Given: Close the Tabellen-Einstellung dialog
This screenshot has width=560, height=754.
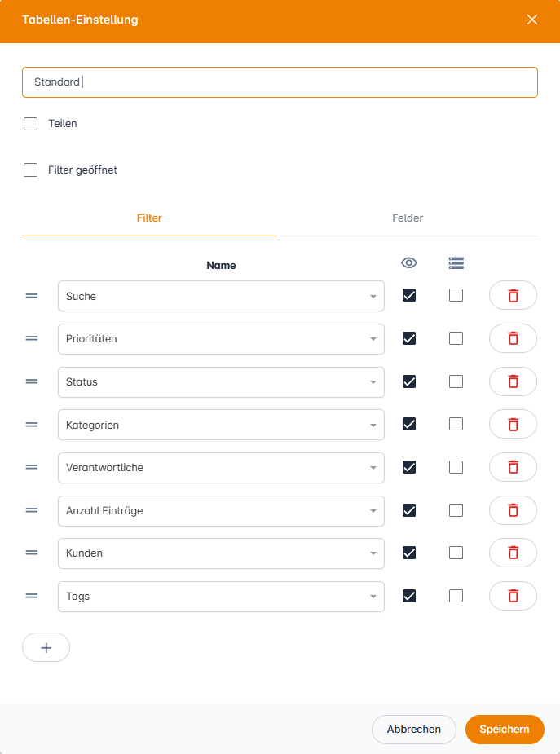Looking at the screenshot, I should (x=532, y=20).
